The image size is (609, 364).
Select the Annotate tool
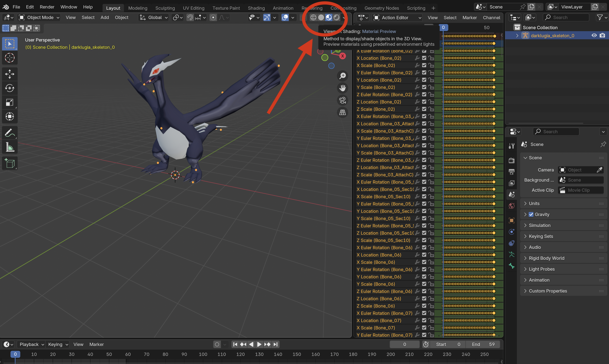pyautogui.click(x=10, y=133)
